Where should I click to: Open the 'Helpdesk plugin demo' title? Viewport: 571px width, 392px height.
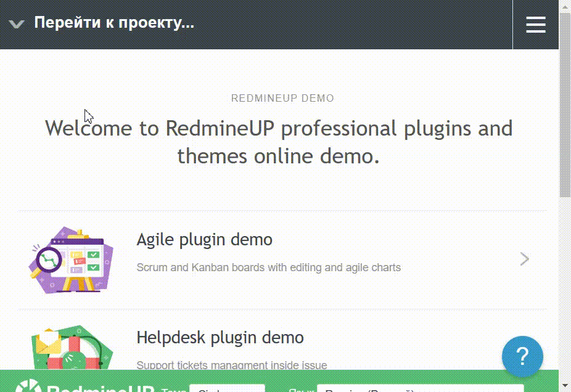click(x=220, y=338)
